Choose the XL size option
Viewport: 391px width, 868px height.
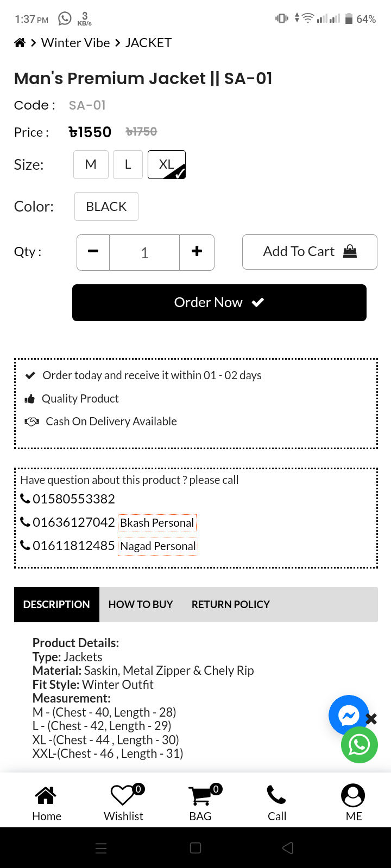click(167, 164)
